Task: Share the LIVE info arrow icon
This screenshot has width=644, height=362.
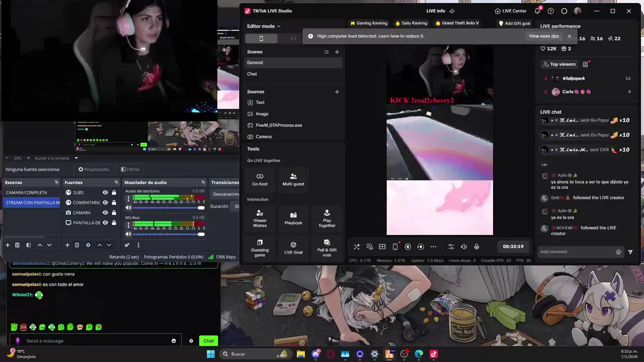Action: [452, 11]
